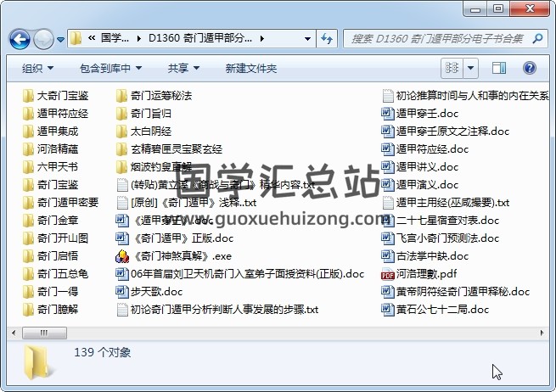The image size is (556, 392).
Task: Select 遁甲主用经(巫咸撮要).txt file
Action: [446, 203]
